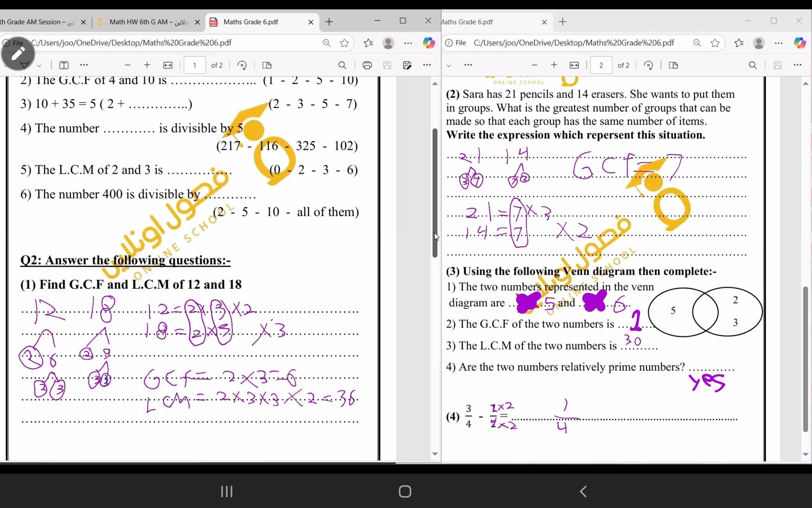Close the Grade AM Session tab
The image size is (812, 508).
pos(83,22)
